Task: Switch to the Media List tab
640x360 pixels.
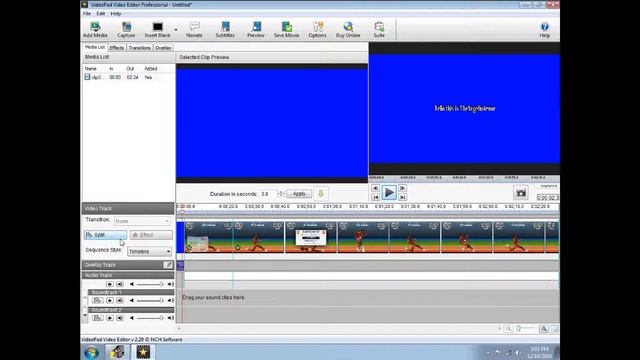Action: pos(95,47)
